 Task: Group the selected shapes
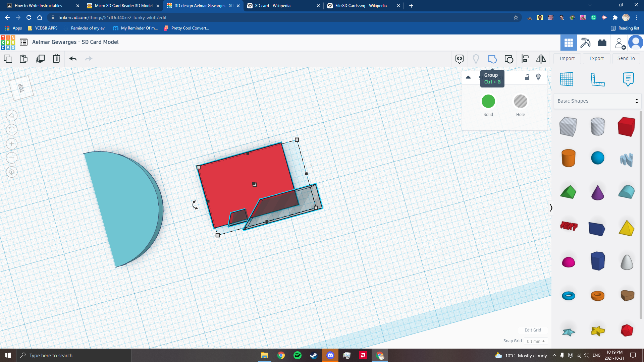(x=492, y=59)
